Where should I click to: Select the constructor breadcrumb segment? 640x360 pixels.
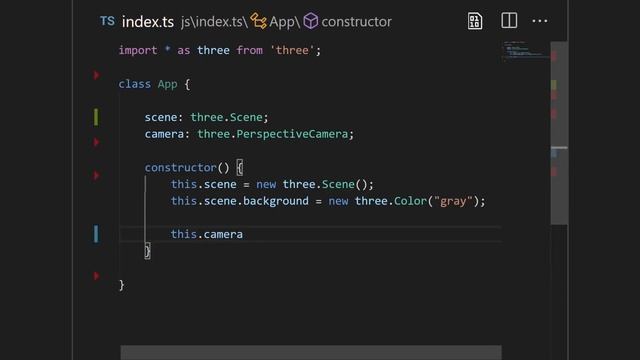[356, 22]
